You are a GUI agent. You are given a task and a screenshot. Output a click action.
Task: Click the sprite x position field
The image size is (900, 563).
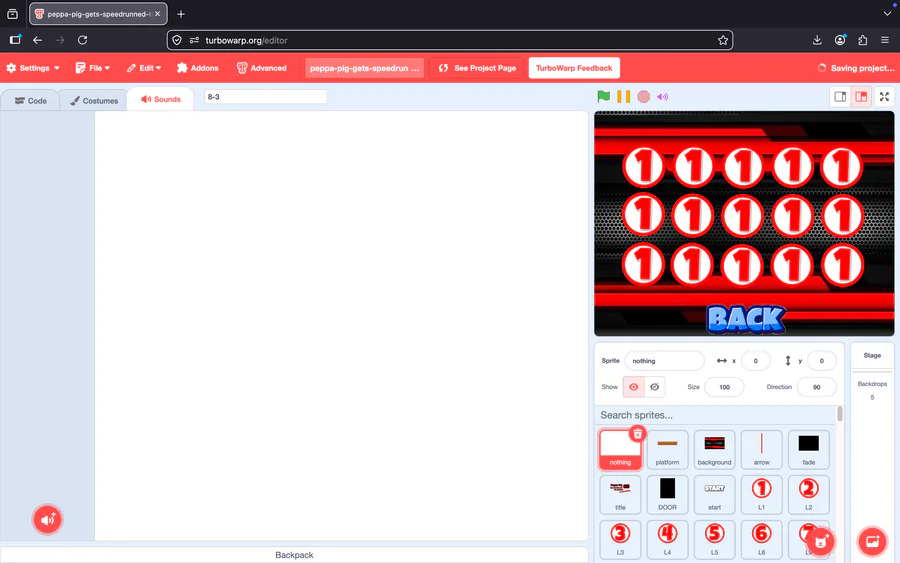coord(755,361)
